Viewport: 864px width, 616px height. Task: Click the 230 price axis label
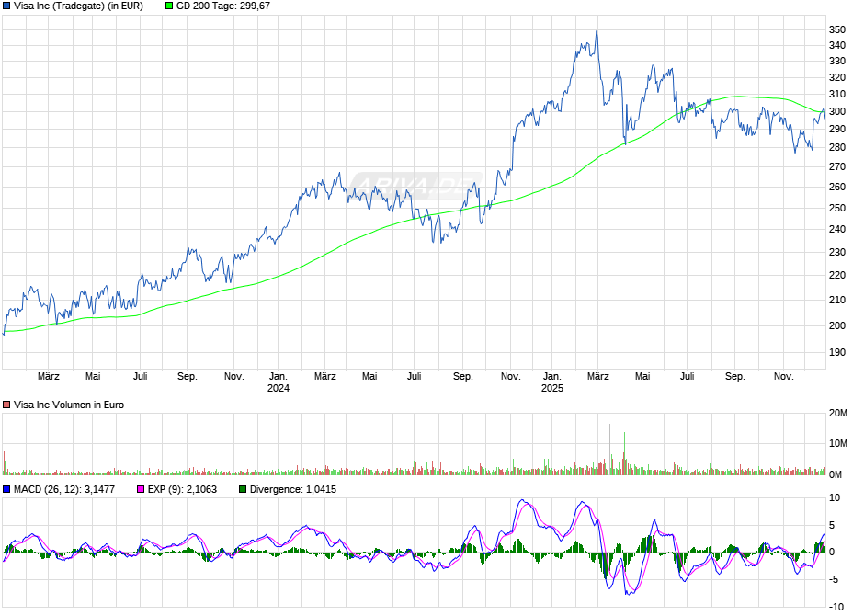click(837, 252)
